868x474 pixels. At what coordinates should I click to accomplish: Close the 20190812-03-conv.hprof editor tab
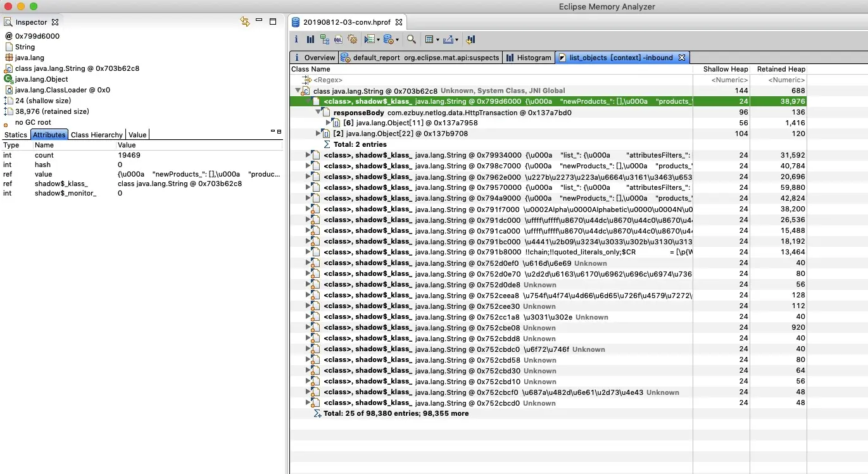(x=399, y=22)
